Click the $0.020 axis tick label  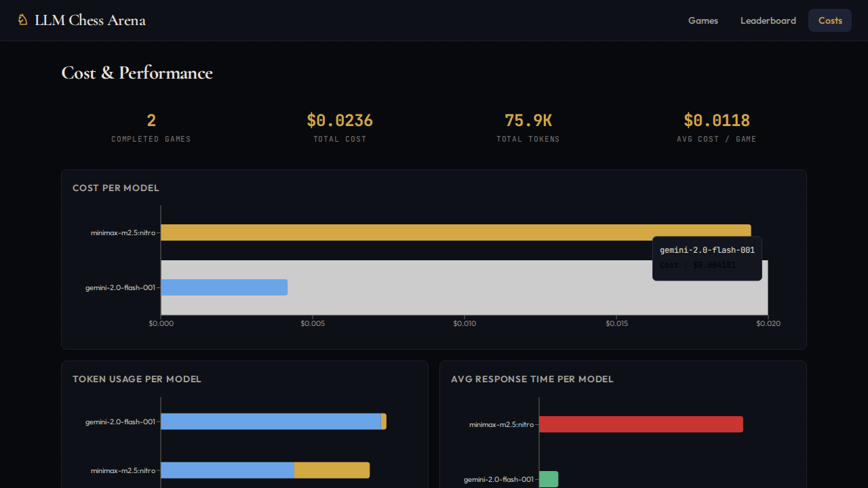[x=768, y=323]
